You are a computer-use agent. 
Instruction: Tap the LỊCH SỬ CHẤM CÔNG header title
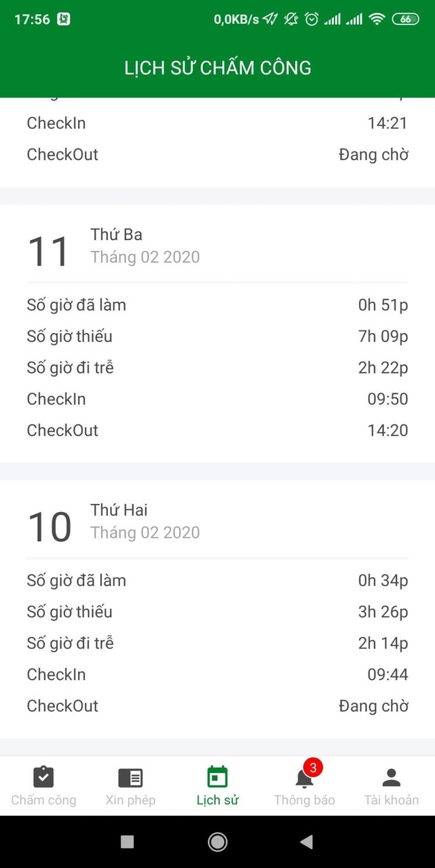217,67
